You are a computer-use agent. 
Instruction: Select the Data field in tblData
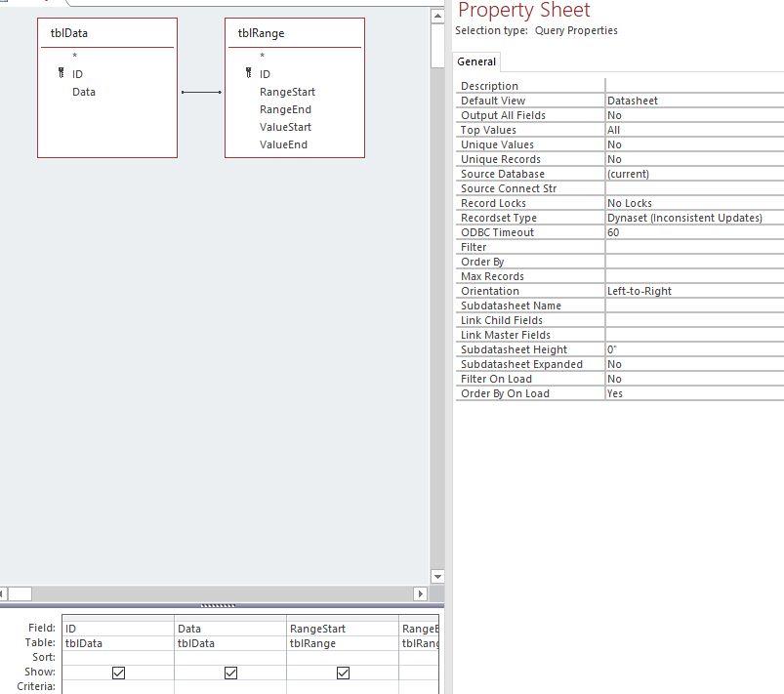[x=84, y=92]
